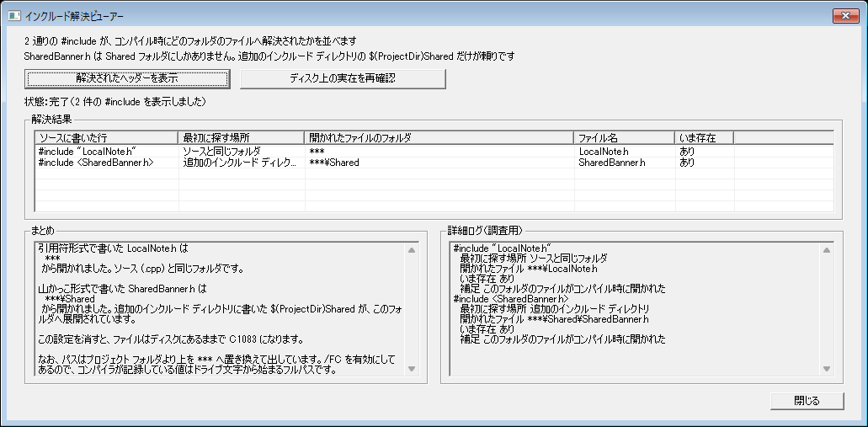Click the 状態: 完了 status text

click(115, 102)
